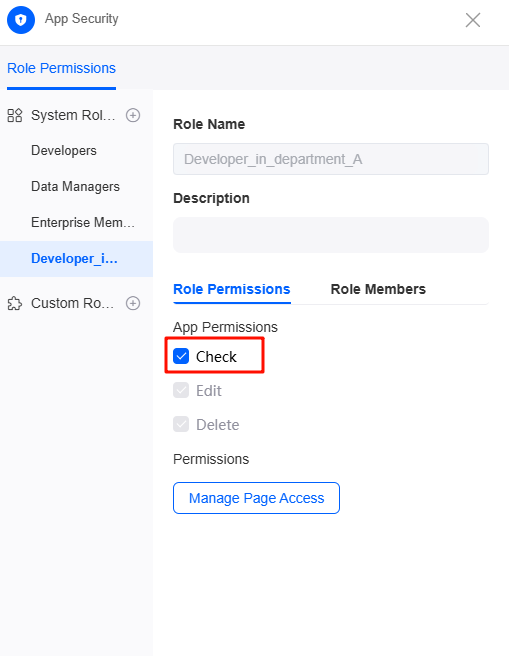Switch to the Role Members tab

(x=378, y=289)
